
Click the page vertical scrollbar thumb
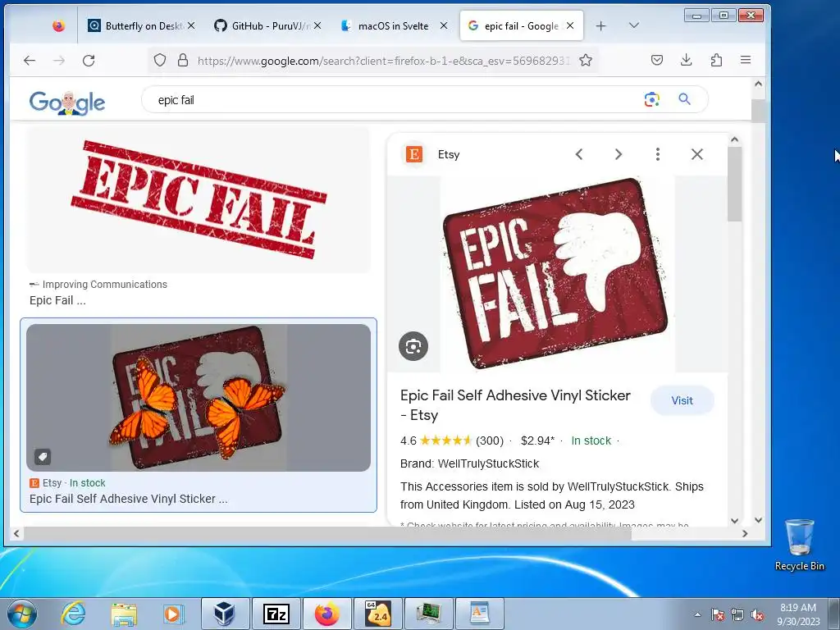(x=758, y=111)
